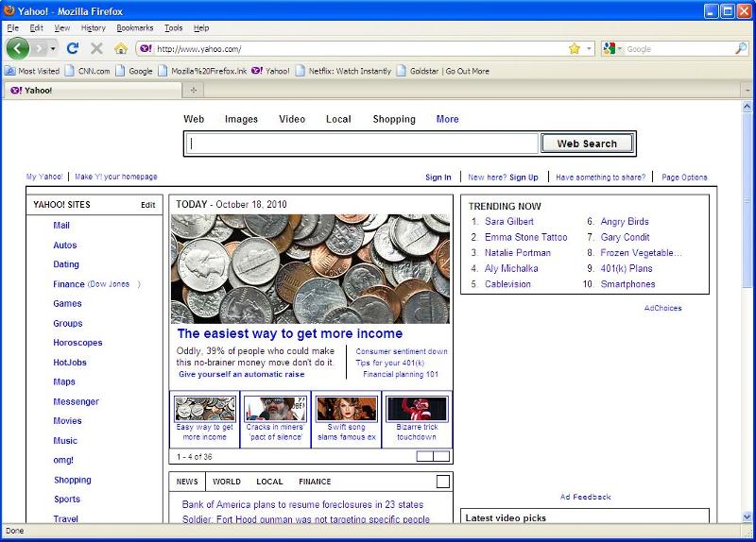Bookmark this page with the star icon
This screenshot has width=756, height=542.
[575, 49]
